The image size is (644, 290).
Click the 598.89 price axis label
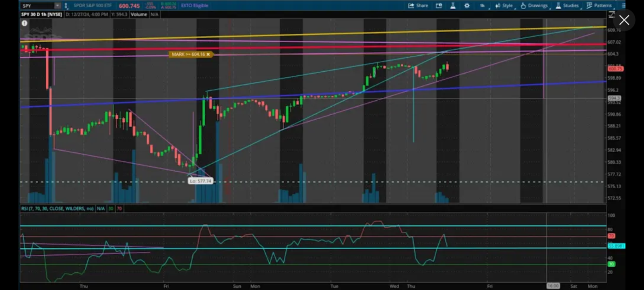[x=614, y=78]
